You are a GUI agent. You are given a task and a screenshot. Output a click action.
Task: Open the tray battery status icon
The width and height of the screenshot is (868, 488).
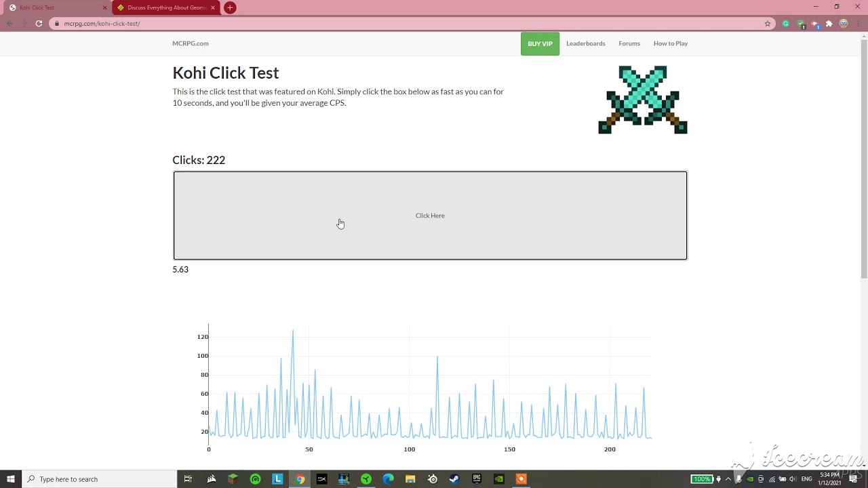pos(783,479)
